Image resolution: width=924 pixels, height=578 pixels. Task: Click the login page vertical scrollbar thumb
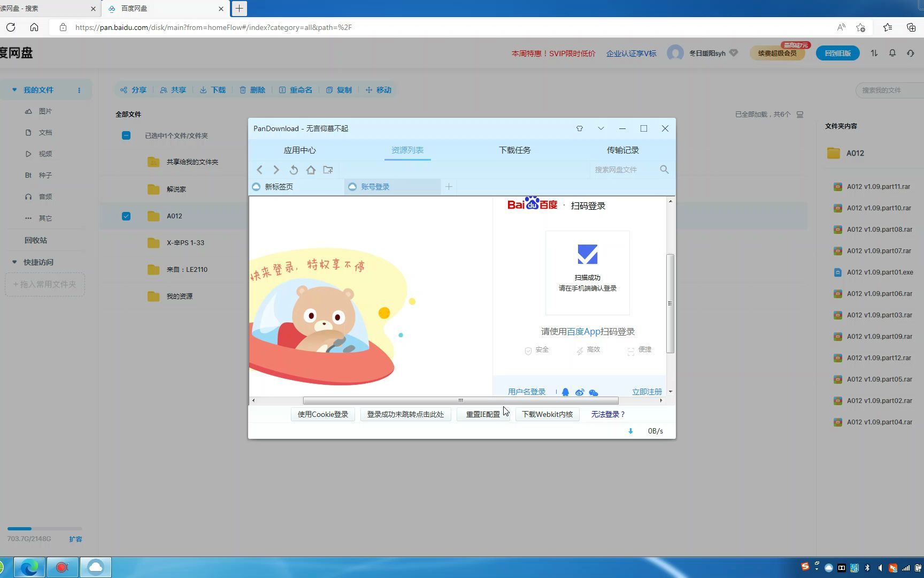tap(670, 303)
